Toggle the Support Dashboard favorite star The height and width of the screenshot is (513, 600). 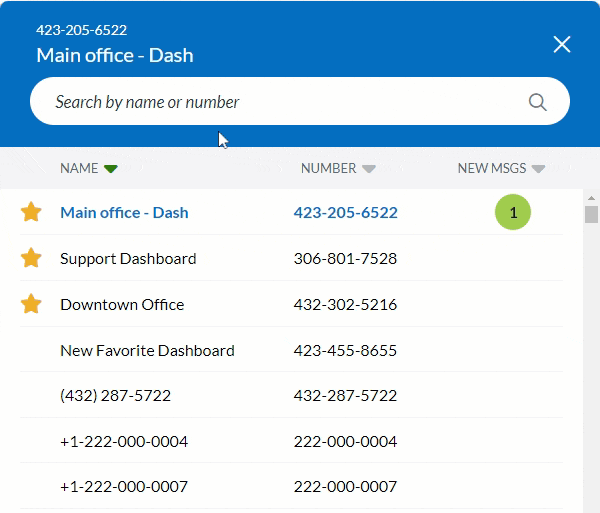pyautogui.click(x=31, y=258)
